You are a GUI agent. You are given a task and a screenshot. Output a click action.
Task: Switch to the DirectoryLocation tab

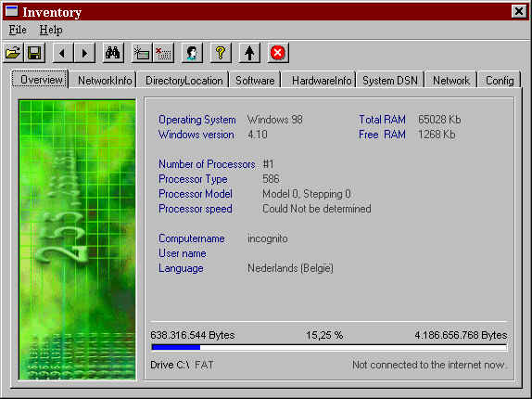[x=184, y=81]
